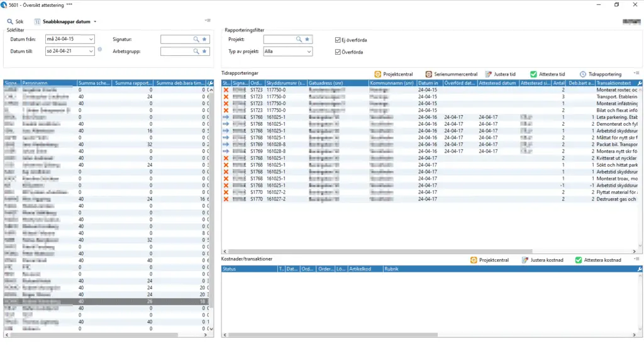Image resolution: width=644 pixels, height=346 pixels.
Task: Sort by the Kommunnamn column header
Action: pos(392,83)
